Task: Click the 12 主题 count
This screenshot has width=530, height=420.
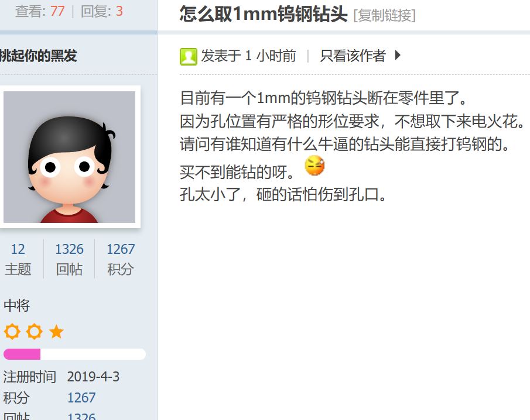Action: pyautogui.click(x=18, y=259)
